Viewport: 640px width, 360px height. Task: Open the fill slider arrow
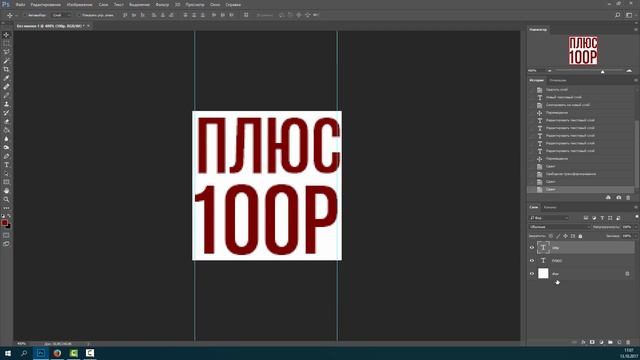(636, 236)
